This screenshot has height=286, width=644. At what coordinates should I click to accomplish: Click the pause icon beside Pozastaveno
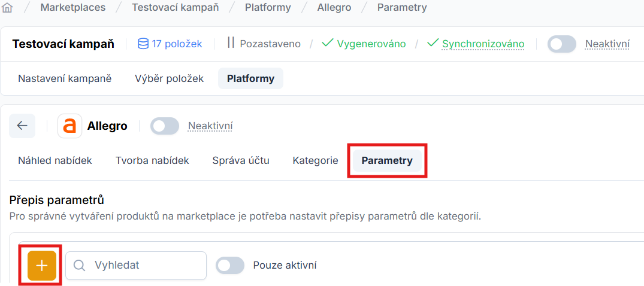pyautogui.click(x=231, y=43)
